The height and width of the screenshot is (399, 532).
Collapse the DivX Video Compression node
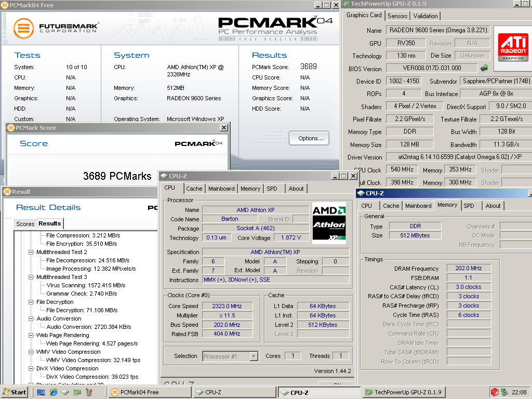[x=31, y=368]
